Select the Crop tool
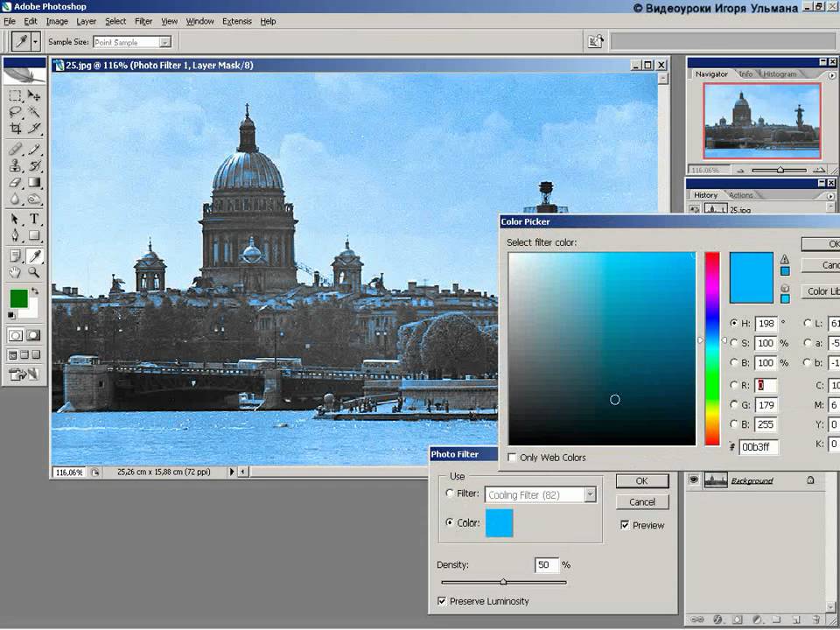 pyautogui.click(x=15, y=128)
